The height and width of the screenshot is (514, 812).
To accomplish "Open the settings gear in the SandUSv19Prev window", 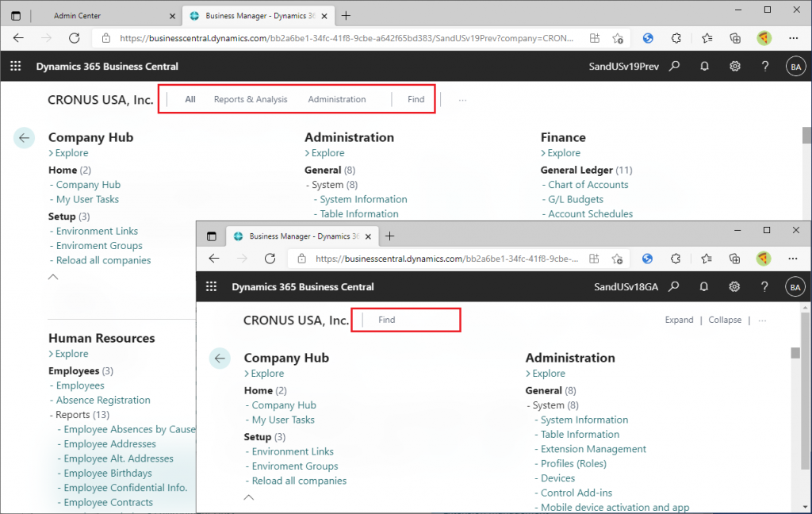I will coord(735,67).
